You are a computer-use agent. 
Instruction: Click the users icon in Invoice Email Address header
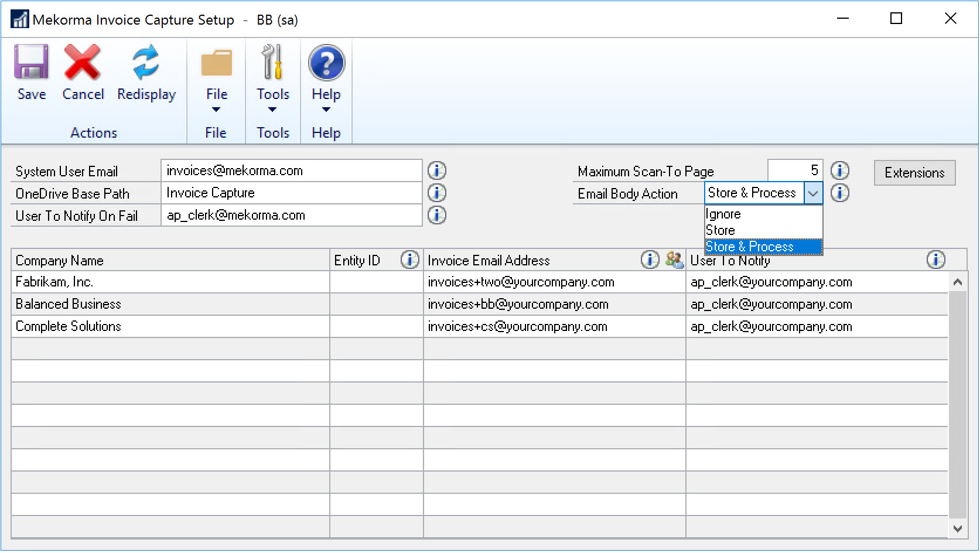(x=674, y=260)
